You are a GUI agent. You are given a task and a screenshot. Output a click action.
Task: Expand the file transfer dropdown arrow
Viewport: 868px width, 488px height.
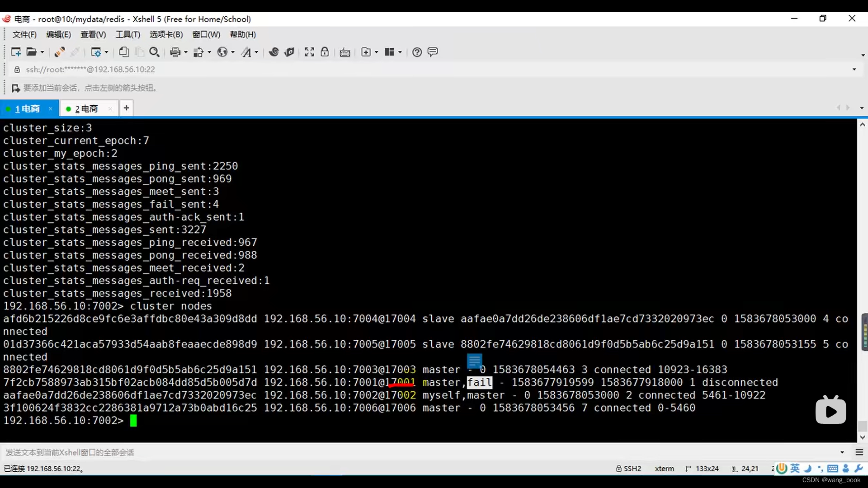(x=209, y=52)
